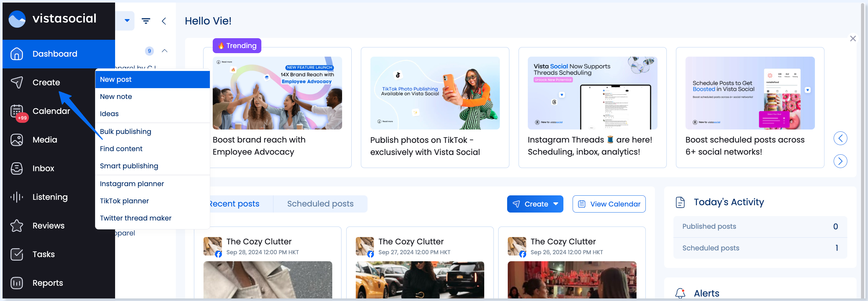Open TikTok Photo Publishing announcement image
Screen dimensions: 868x301
435,93
